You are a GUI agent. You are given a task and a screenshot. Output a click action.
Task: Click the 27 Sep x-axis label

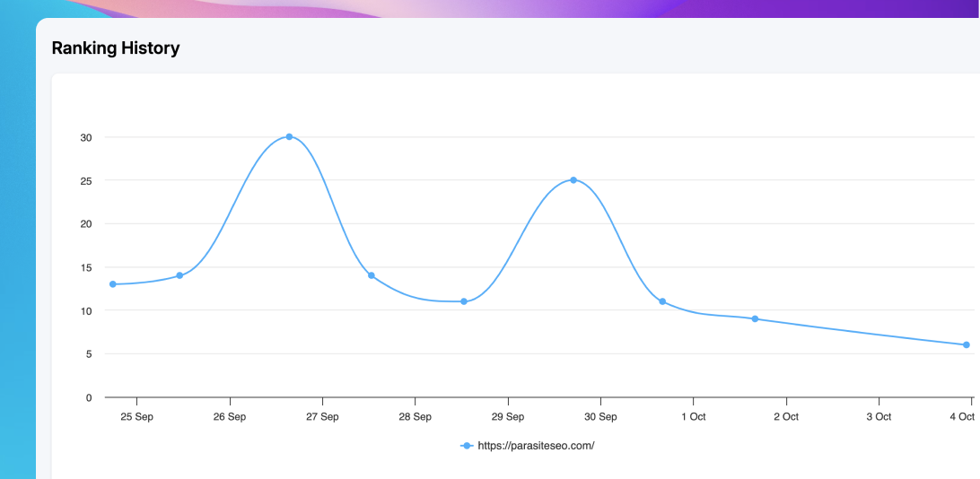tap(322, 417)
